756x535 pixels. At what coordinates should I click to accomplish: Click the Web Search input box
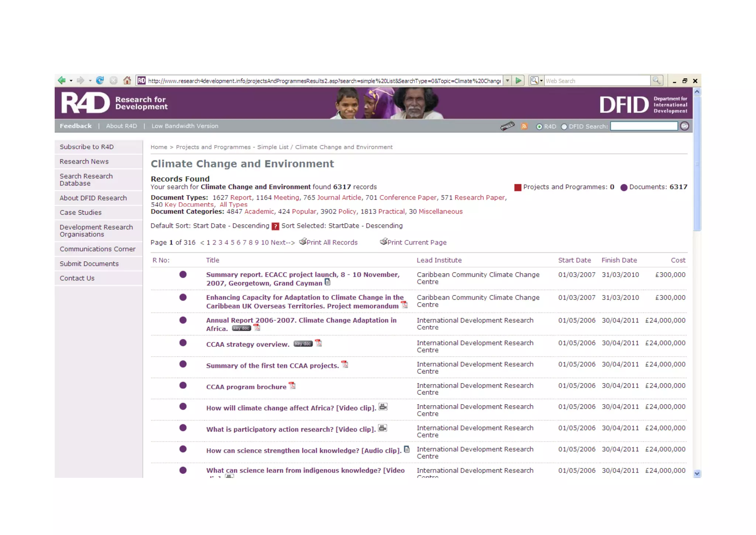click(597, 81)
